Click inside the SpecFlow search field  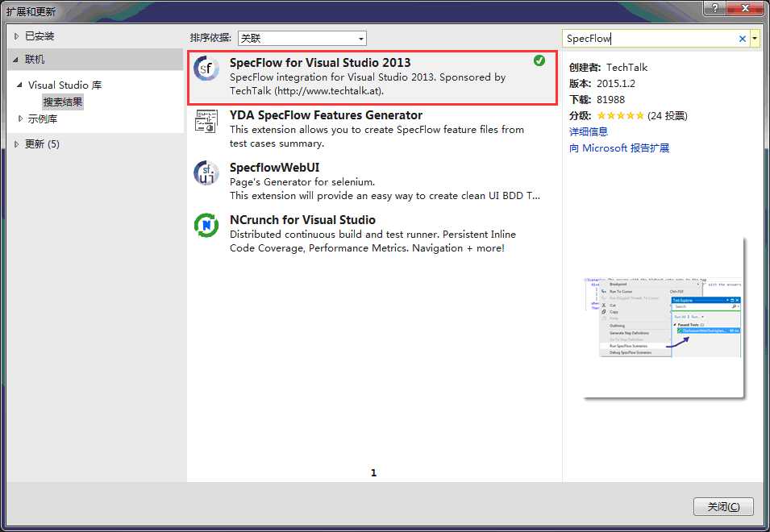point(650,38)
